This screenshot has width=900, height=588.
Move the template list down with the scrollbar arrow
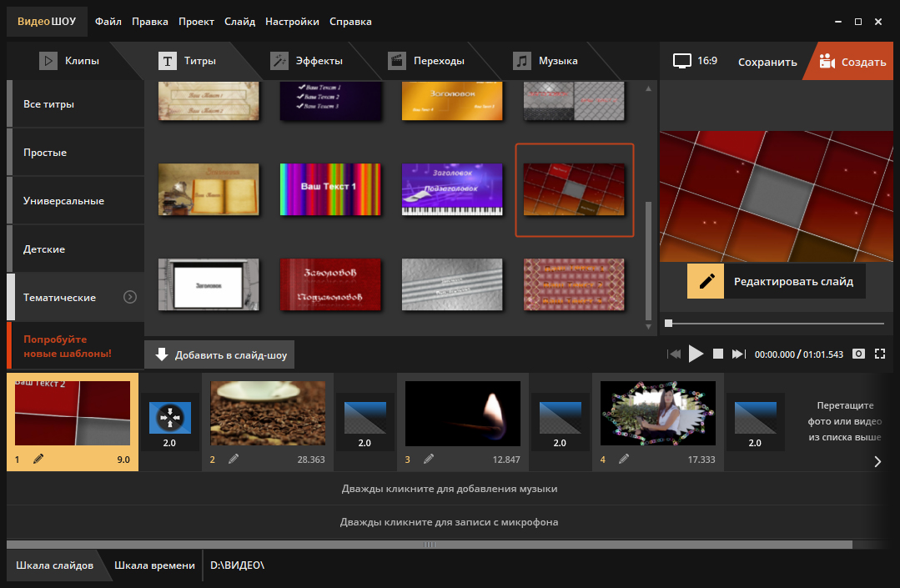click(x=649, y=327)
